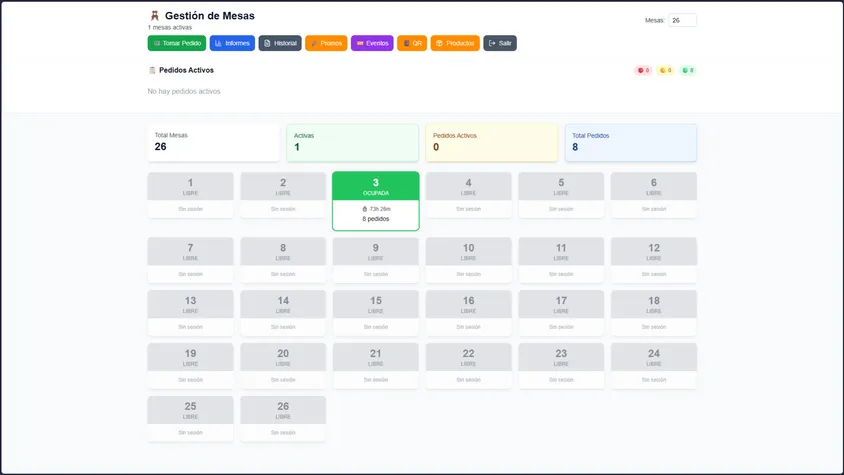Open the Promos section
Screen dimensions: 844x475
click(326, 43)
